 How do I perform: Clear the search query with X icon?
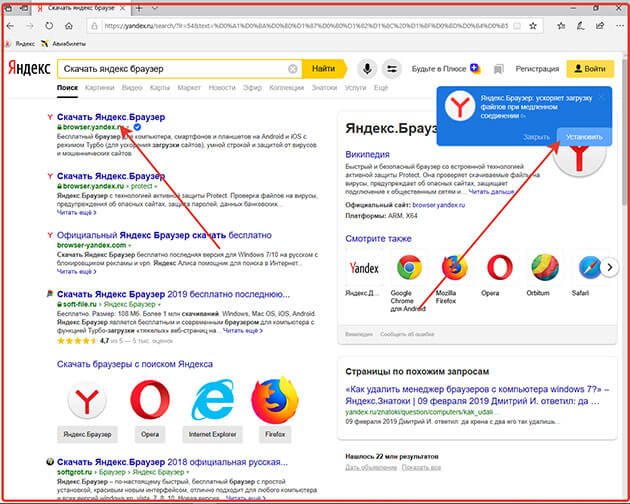point(292,69)
